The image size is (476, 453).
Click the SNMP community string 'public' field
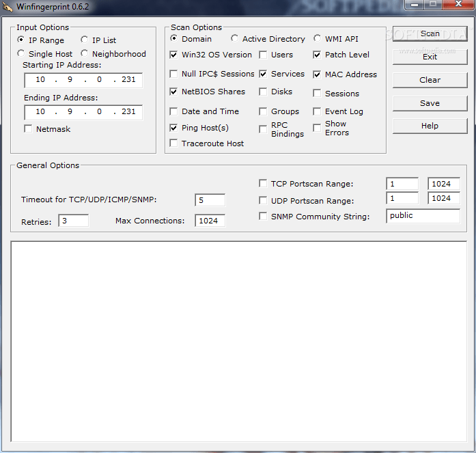pyautogui.click(x=423, y=216)
